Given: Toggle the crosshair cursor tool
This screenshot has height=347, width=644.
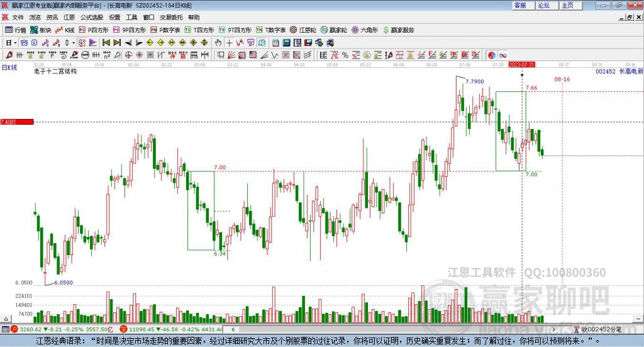Looking at the screenshot, I should 229,43.
